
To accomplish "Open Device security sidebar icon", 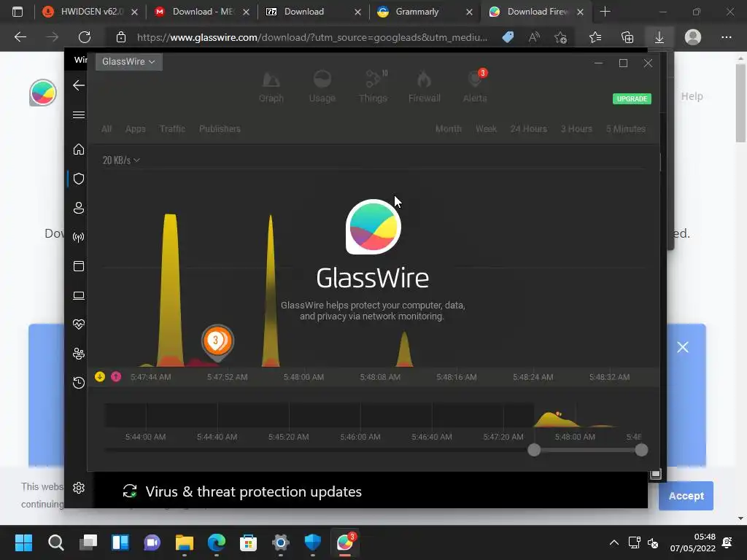I will coord(79,295).
